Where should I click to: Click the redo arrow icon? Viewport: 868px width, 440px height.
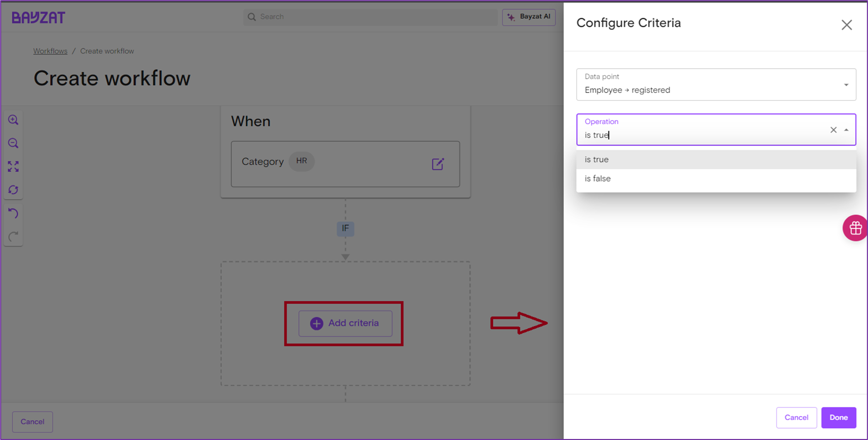13,237
